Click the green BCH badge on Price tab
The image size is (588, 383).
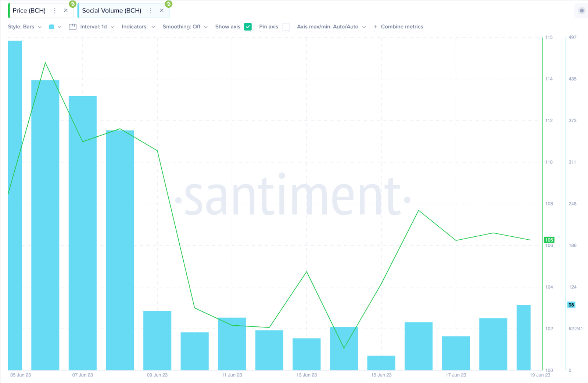coord(73,4)
